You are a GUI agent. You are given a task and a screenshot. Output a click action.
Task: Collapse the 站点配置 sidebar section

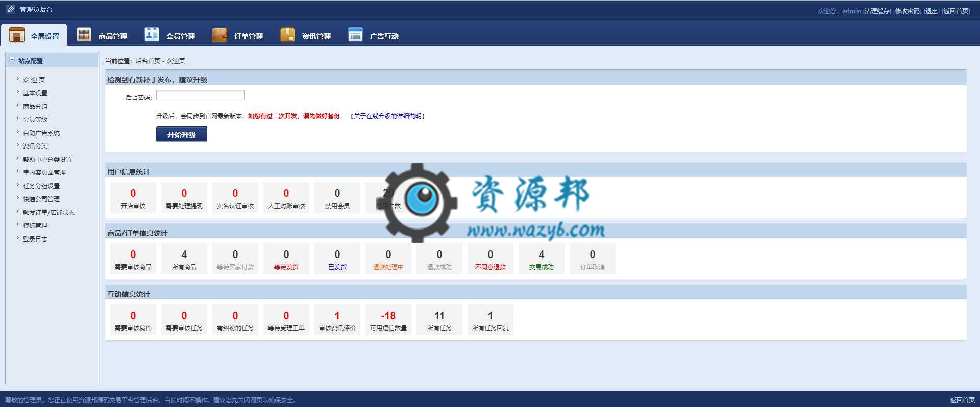[x=12, y=60]
